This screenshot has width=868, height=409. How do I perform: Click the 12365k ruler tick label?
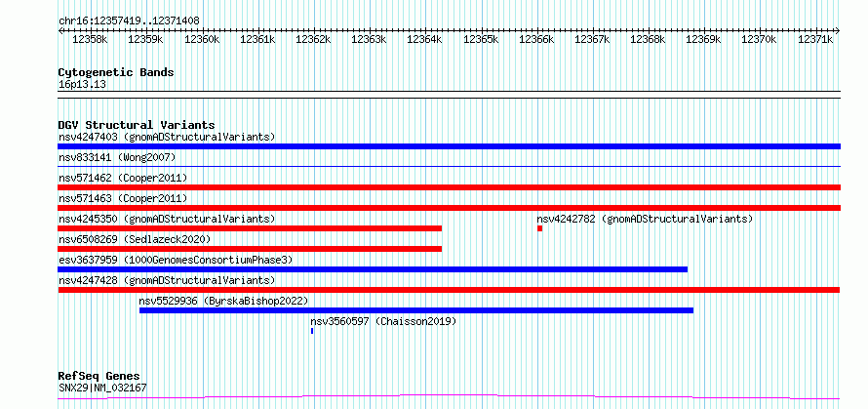[481, 40]
